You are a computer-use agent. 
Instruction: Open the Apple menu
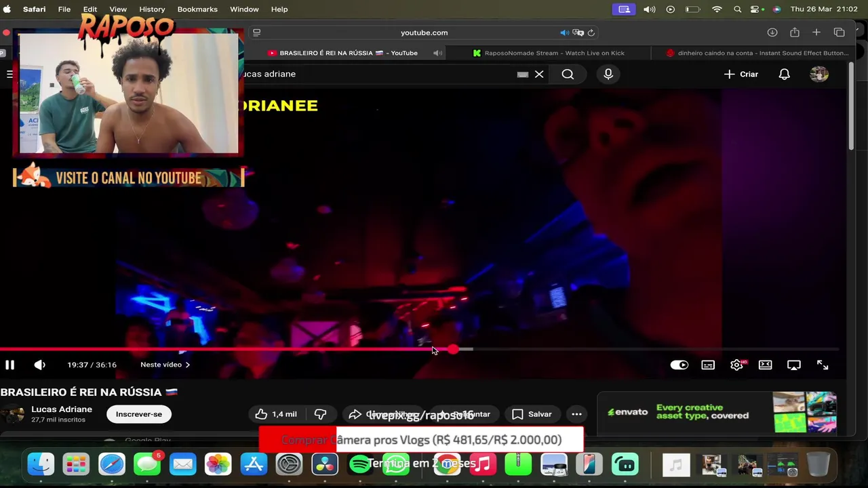pyautogui.click(x=7, y=9)
